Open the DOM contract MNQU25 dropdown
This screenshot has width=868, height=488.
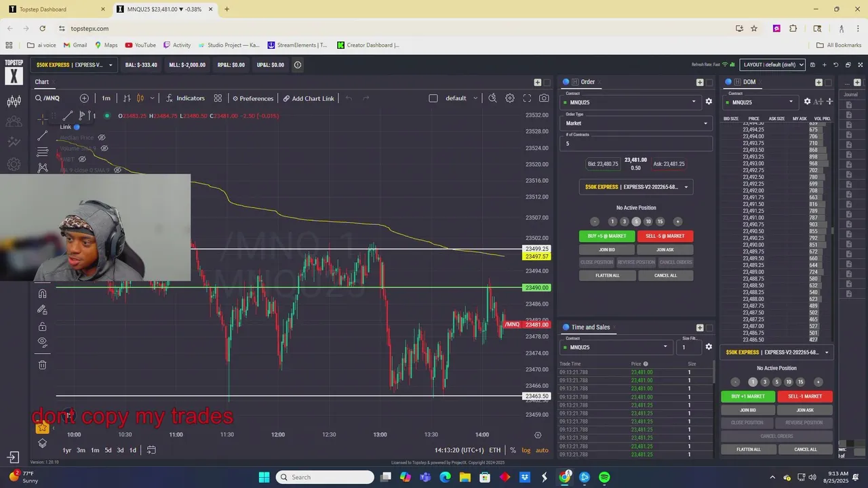click(759, 102)
